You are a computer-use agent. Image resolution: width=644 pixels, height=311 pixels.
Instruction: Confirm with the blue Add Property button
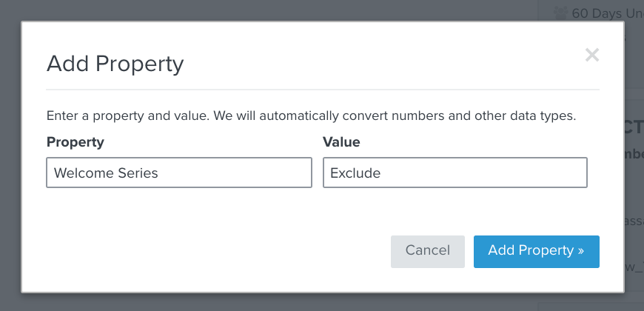pos(537,252)
